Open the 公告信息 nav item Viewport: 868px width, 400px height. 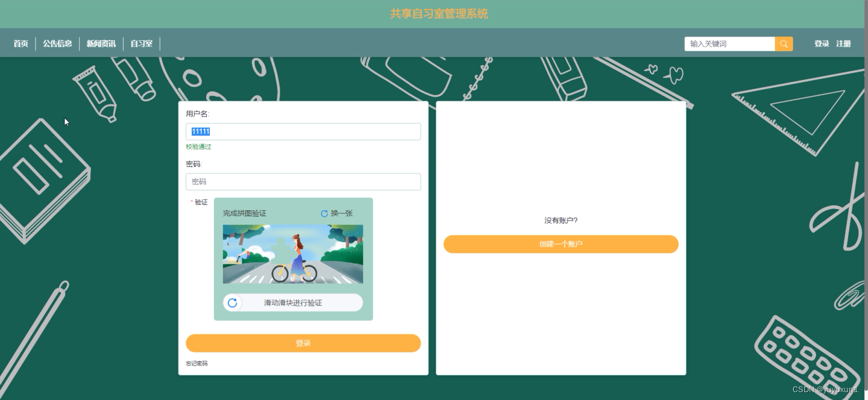pos(57,43)
